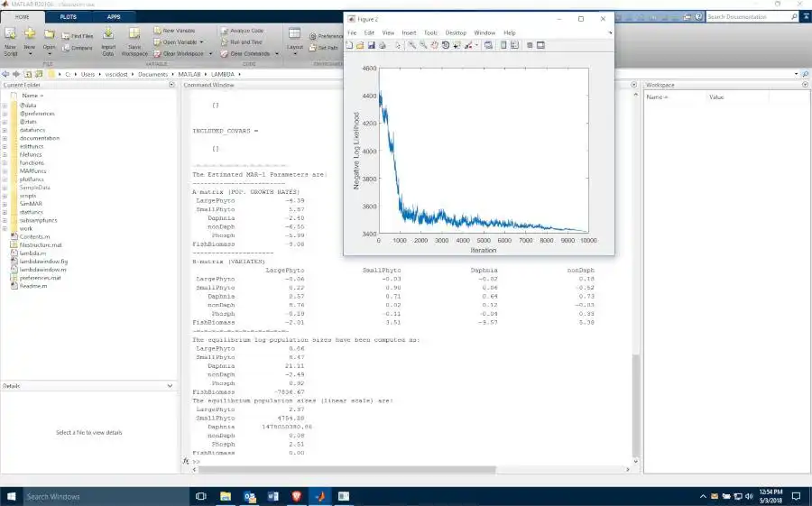Collapse the Details panel chevron
Image resolution: width=812 pixels, height=506 pixels.
[x=170, y=386]
